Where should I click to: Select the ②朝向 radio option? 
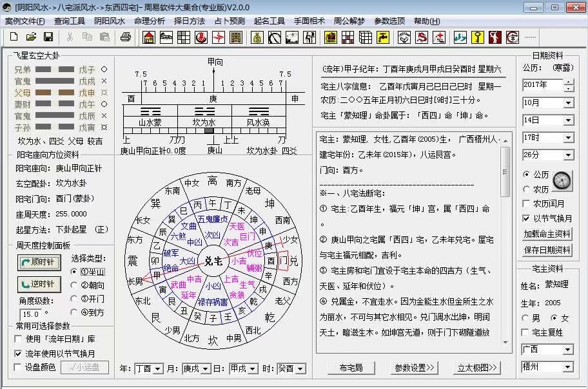coord(75,285)
